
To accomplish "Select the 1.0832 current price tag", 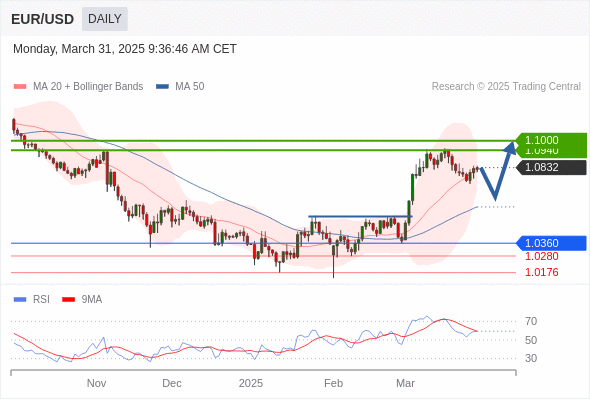I will [x=551, y=167].
